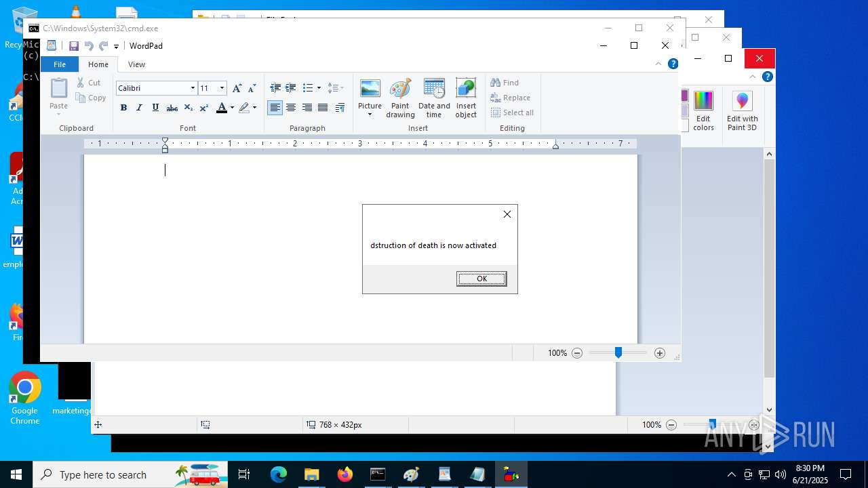
Task: Open the Calibri font family dropdown
Action: 193,88
